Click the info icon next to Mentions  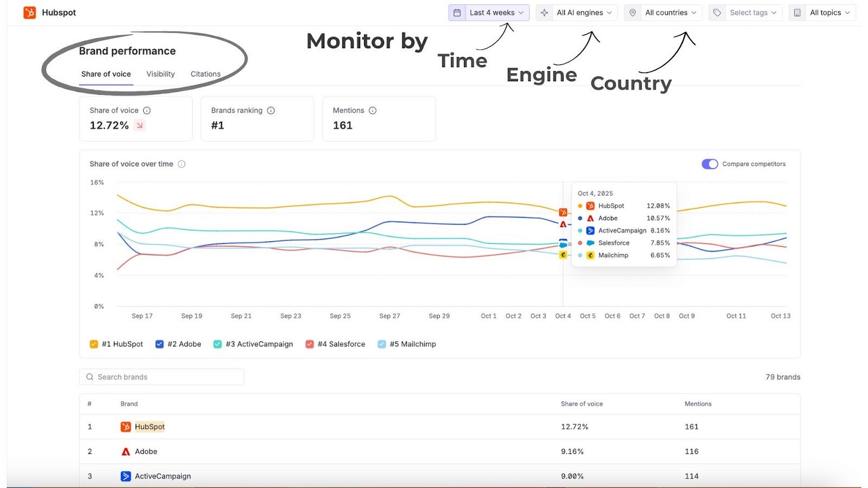pos(373,111)
